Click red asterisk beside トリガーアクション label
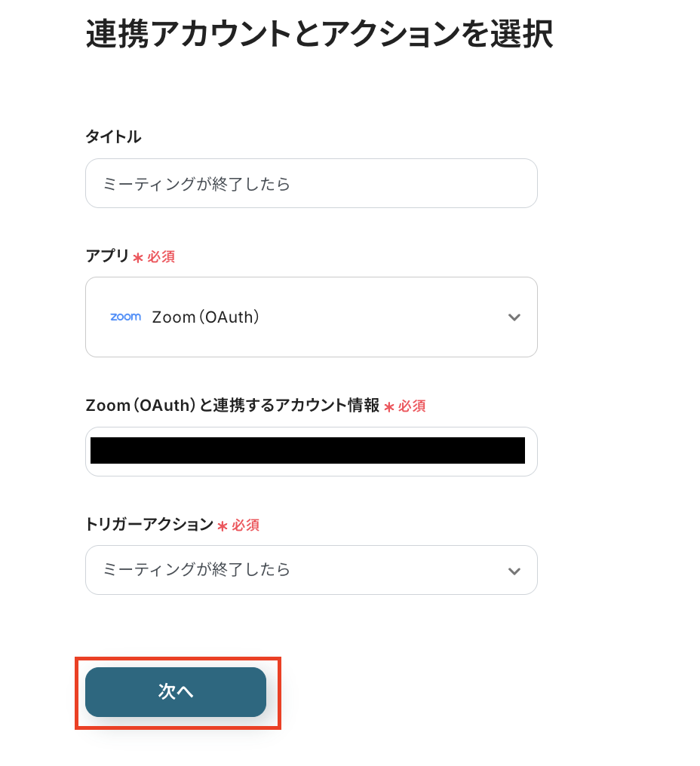 pyautogui.click(x=223, y=526)
